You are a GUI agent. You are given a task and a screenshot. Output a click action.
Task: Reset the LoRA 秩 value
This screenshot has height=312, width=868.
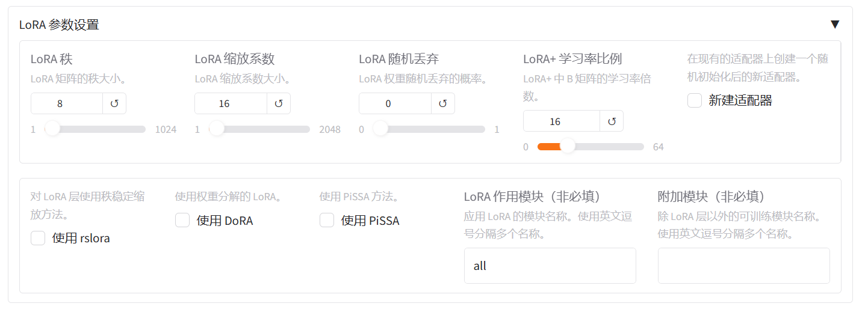click(114, 103)
